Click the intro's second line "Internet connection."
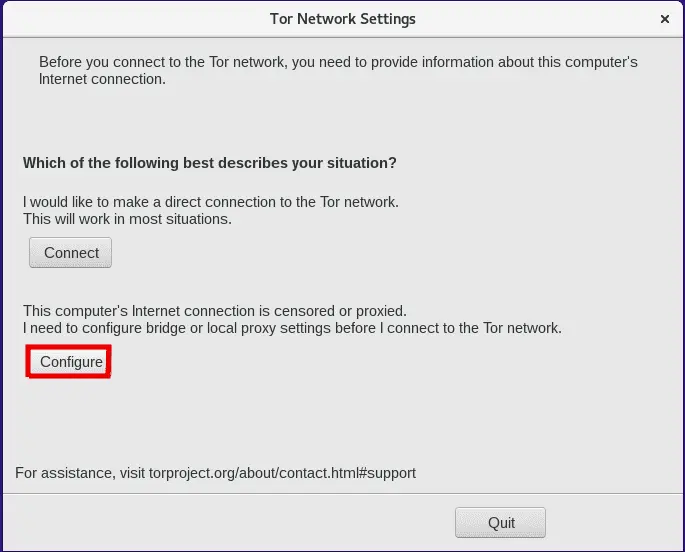Screen dimensions: 685x552 (102, 79)
